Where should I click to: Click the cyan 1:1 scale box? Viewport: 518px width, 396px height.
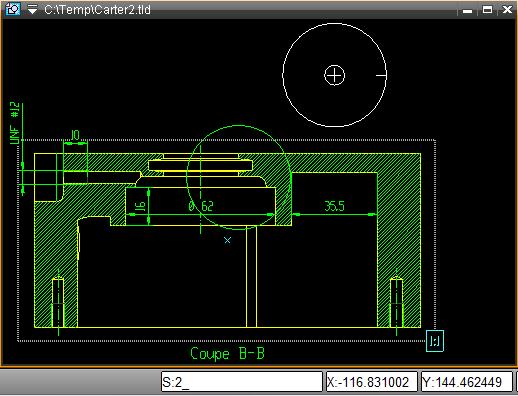435,341
